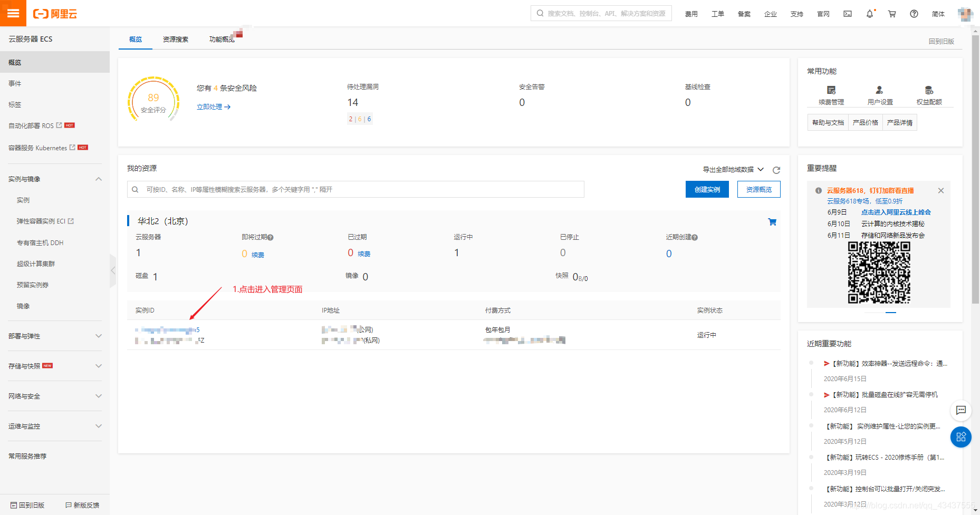Image resolution: width=980 pixels, height=515 pixels.
Task: Open the blue apps grid floating button
Action: coord(961,437)
